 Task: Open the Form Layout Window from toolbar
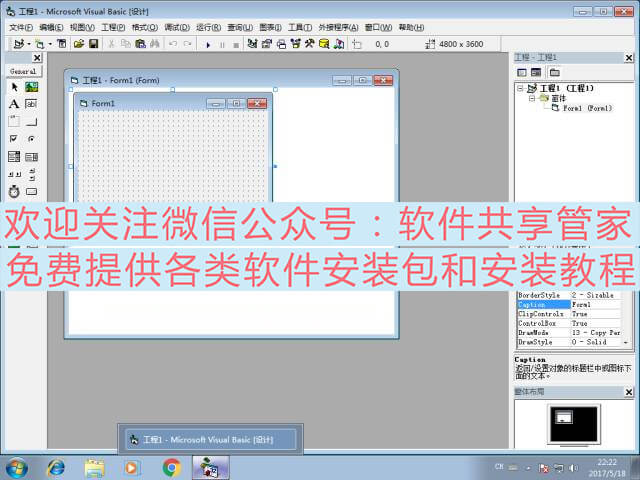click(x=281, y=44)
